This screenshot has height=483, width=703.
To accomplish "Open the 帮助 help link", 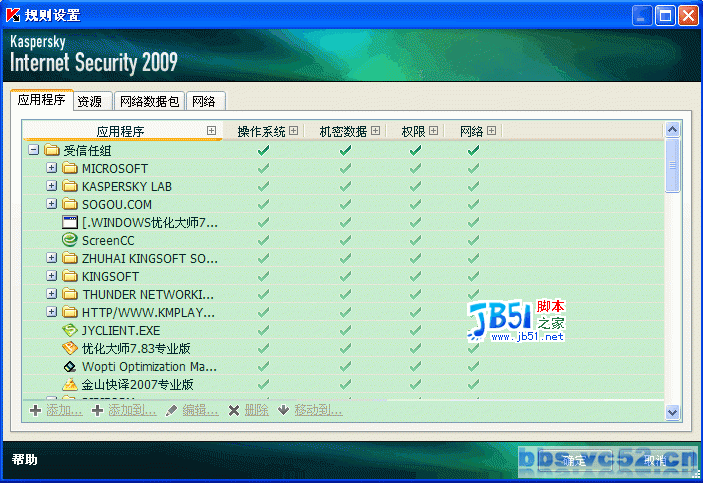I will coord(25,460).
